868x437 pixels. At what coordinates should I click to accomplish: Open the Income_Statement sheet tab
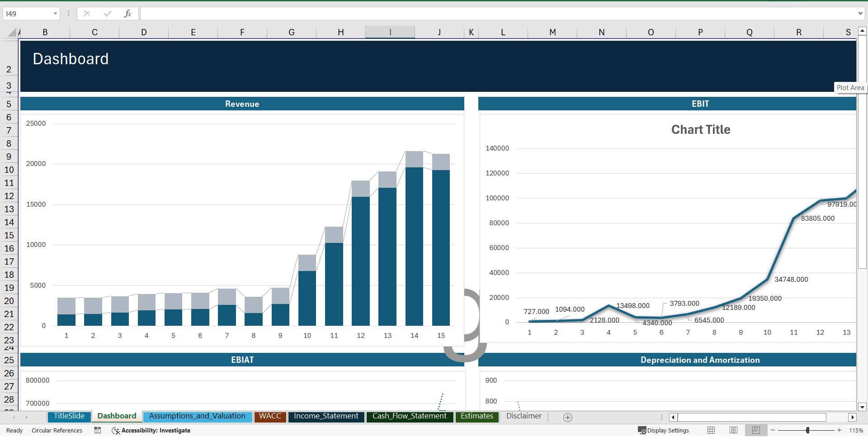coord(326,416)
